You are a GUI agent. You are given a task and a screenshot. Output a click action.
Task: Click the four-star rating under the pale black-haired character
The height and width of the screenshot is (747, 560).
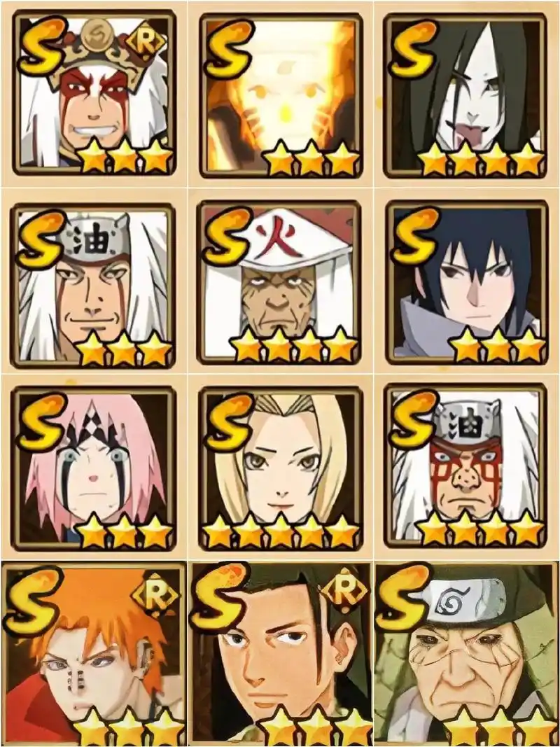click(481, 159)
